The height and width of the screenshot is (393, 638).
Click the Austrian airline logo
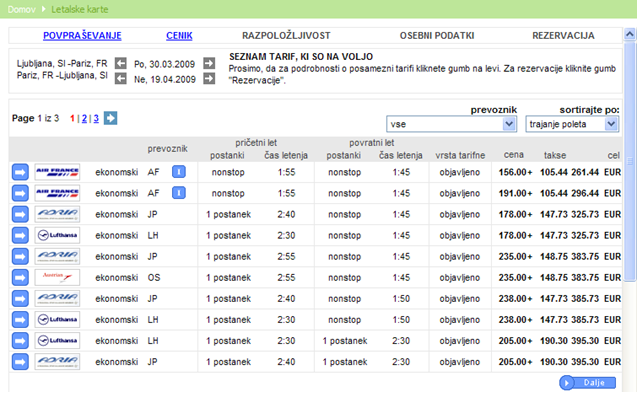[x=57, y=277]
